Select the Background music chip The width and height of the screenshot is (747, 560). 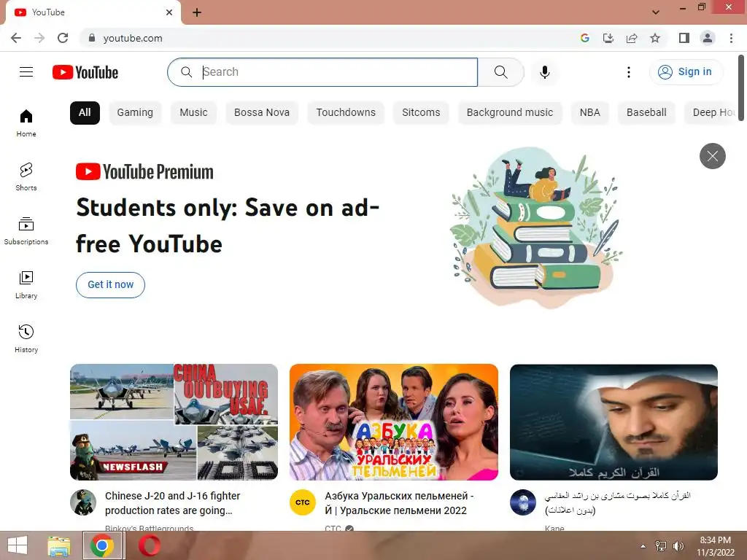click(x=510, y=113)
